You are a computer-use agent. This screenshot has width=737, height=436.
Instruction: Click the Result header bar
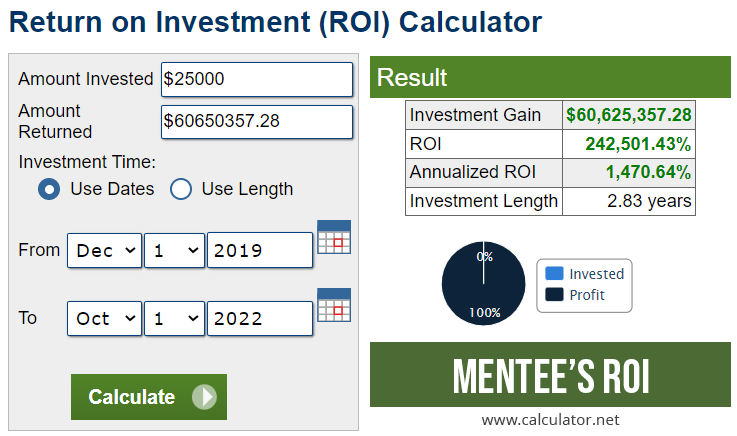pos(550,78)
